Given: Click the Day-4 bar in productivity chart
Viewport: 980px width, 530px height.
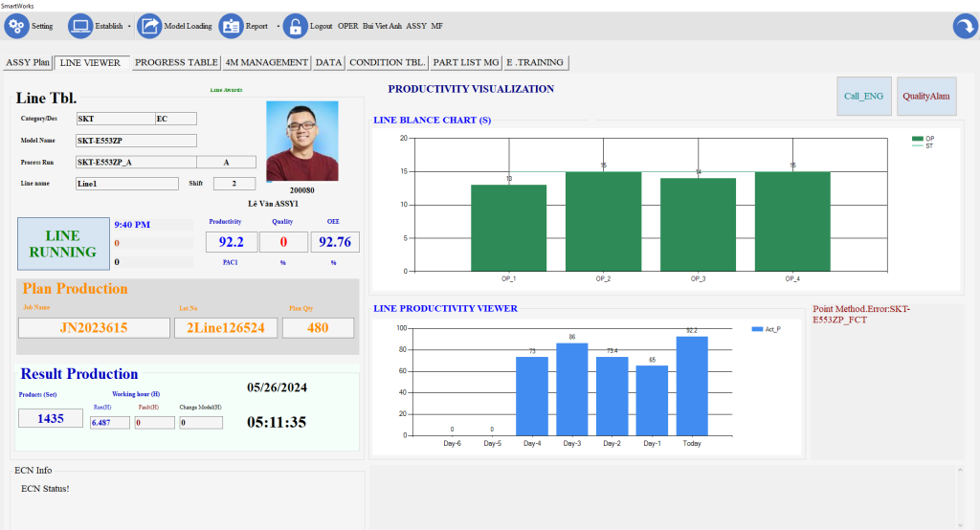Looking at the screenshot, I should click(x=532, y=396).
